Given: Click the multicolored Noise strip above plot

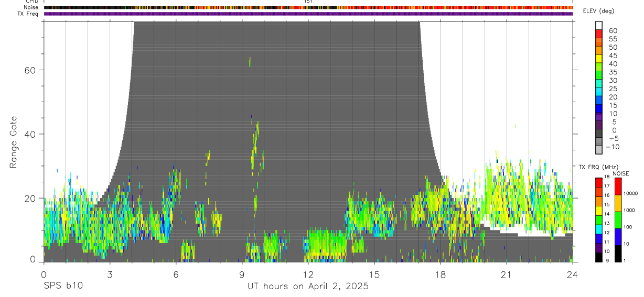Looking at the screenshot, I should click(308, 7).
